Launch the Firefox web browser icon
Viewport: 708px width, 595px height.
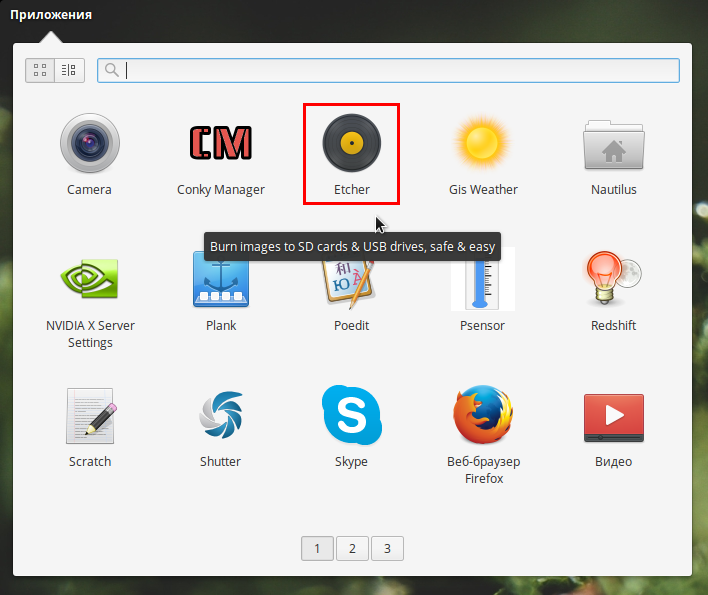coord(483,414)
